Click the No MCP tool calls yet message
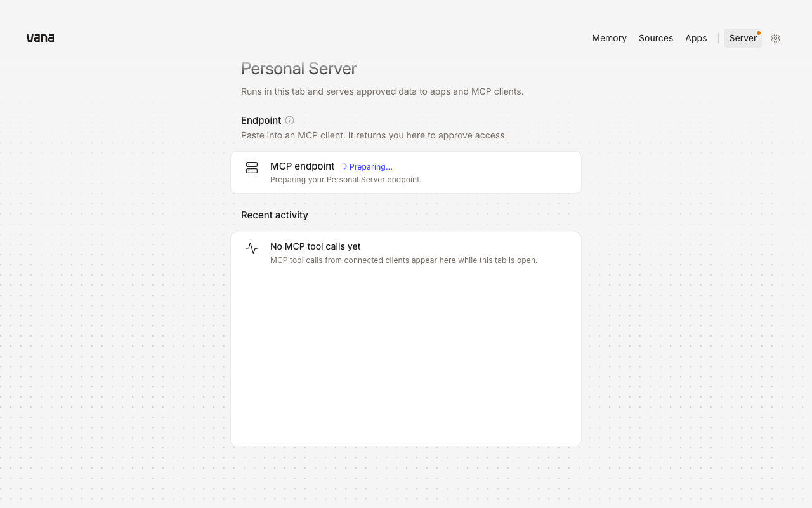 click(315, 246)
